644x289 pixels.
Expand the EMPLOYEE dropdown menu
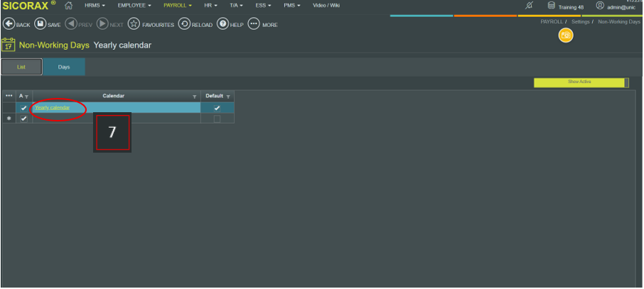(134, 6)
